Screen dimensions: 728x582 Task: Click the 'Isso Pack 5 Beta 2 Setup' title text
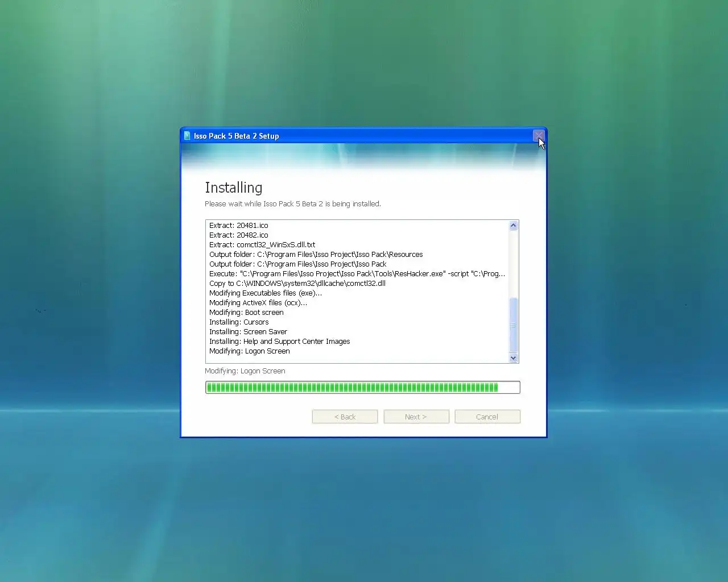point(237,136)
